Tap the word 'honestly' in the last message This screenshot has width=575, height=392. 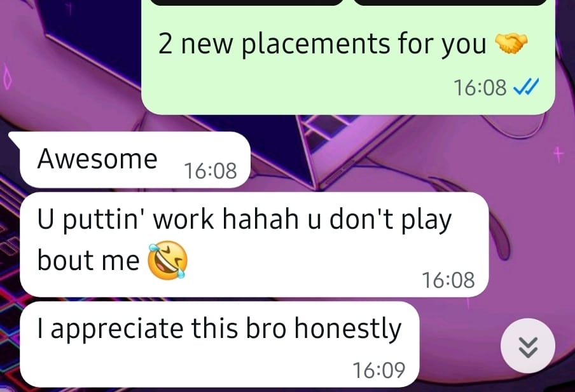coord(348,328)
